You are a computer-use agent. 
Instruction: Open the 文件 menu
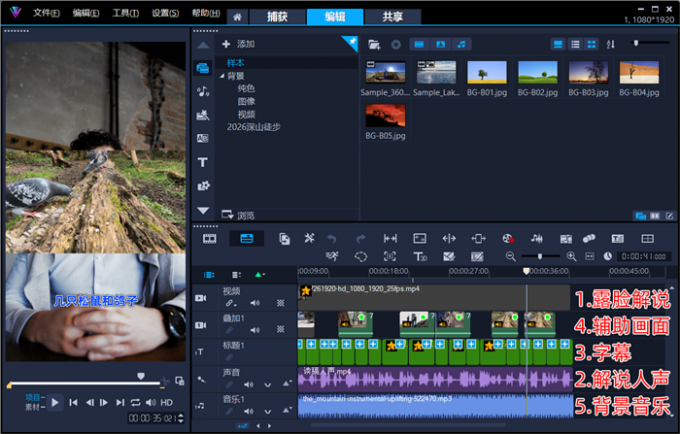46,13
